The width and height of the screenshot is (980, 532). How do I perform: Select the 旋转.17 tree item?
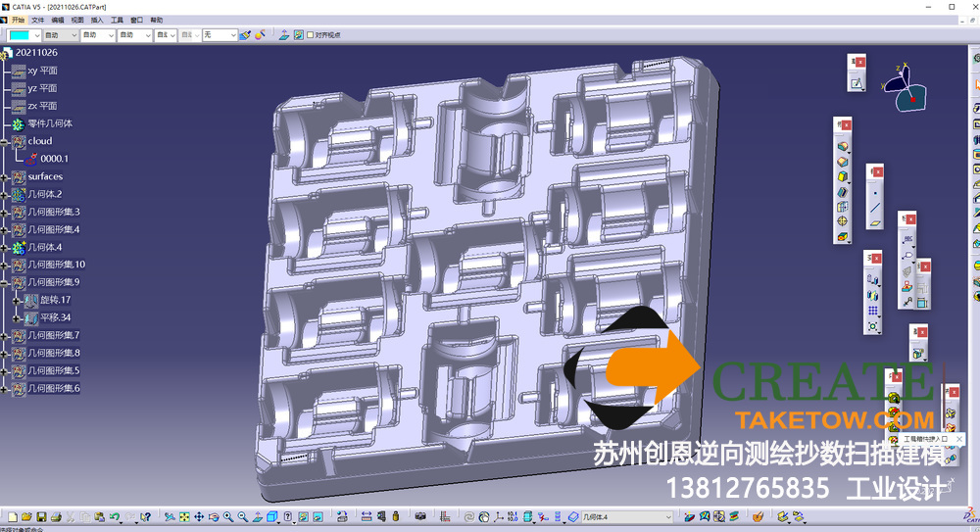(53, 300)
